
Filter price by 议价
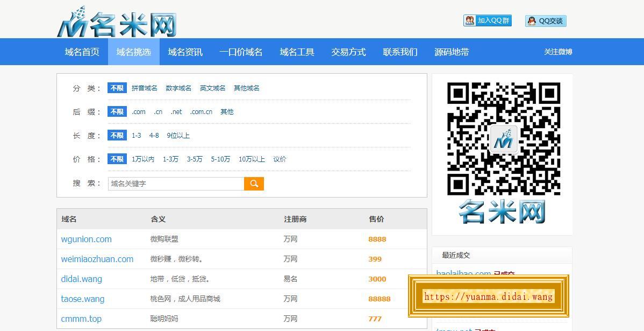point(280,159)
